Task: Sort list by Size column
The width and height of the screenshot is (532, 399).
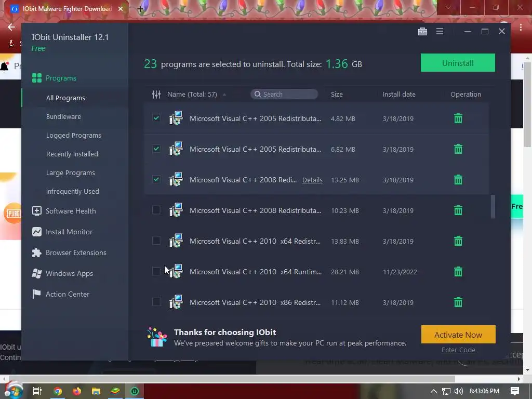Action: point(337,95)
